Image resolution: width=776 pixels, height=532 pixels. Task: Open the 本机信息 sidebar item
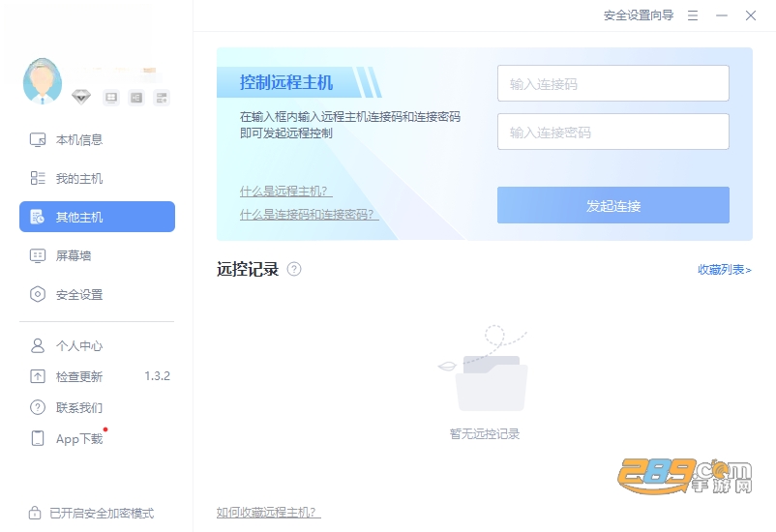[97, 140]
